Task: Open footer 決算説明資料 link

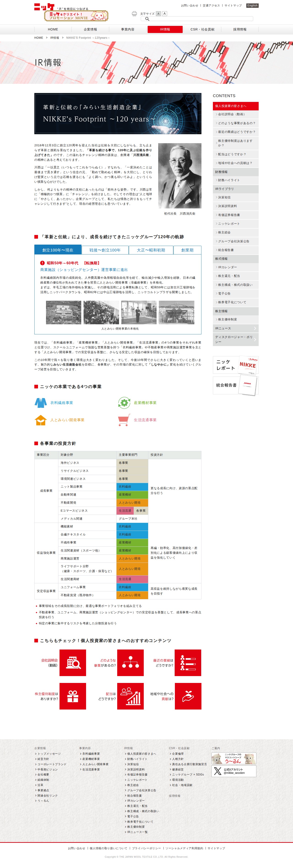Action: point(136,770)
